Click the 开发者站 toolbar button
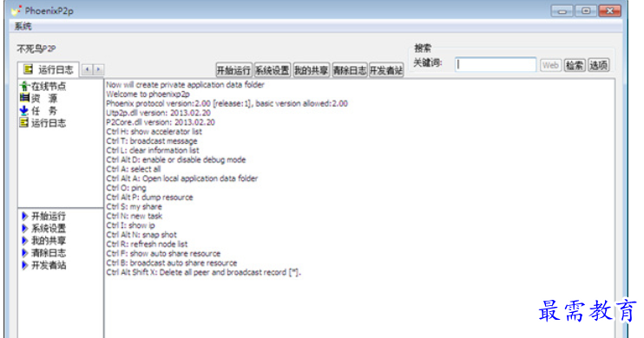This screenshot has height=338, width=644. [x=386, y=70]
